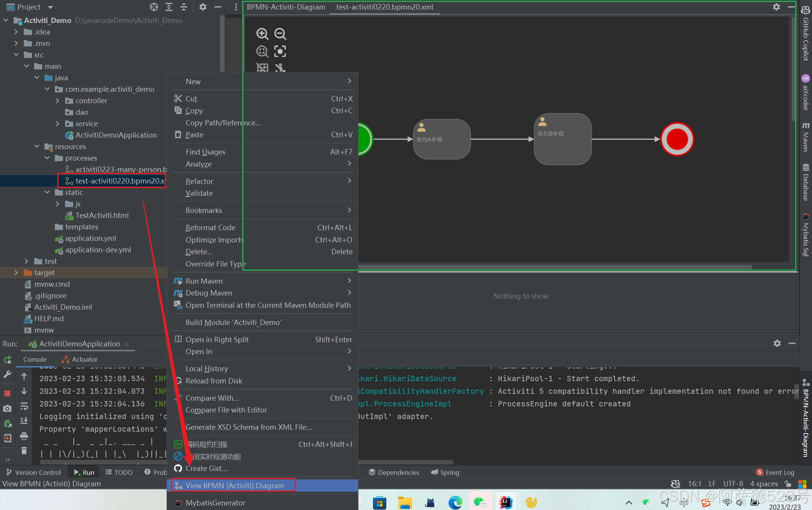This screenshot has height=510, width=812.
Task: Open Project view dropdown arrow
Action: click(50, 7)
